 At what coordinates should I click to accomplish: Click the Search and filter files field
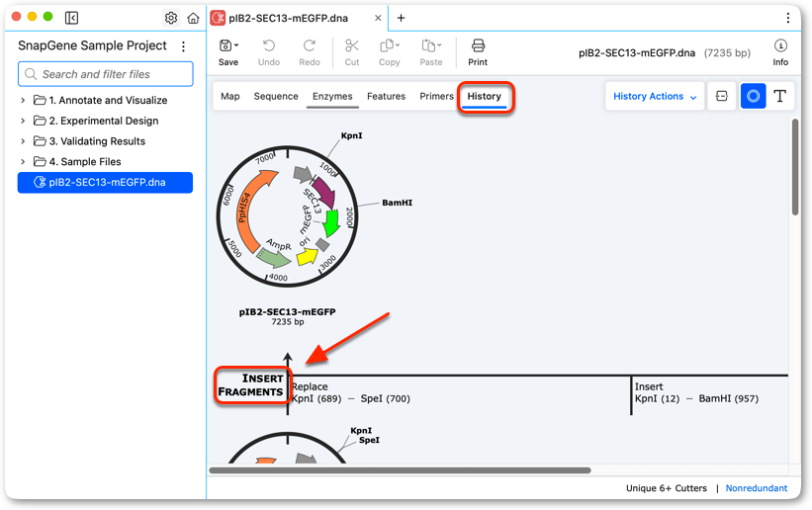coord(106,74)
